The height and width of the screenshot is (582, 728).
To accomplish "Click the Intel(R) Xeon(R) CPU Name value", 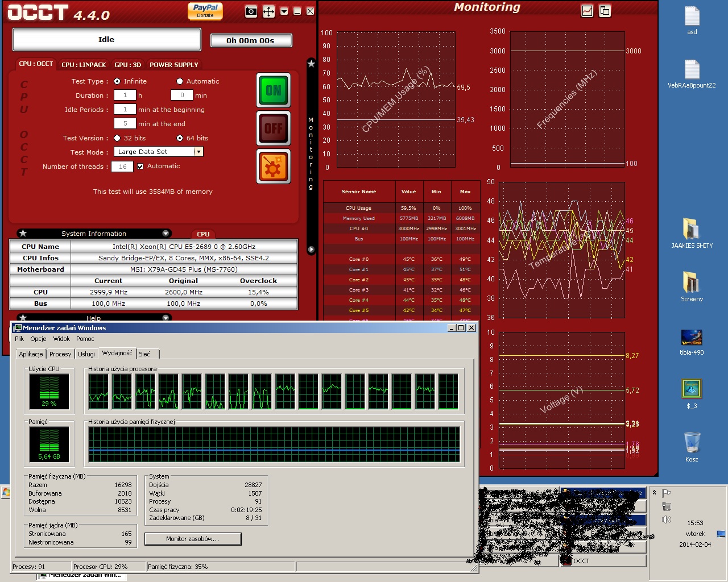I will tap(184, 247).
